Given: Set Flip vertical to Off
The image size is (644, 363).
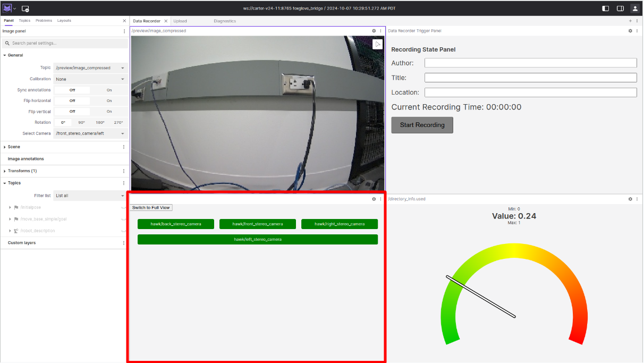Looking at the screenshot, I should [72, 112].
